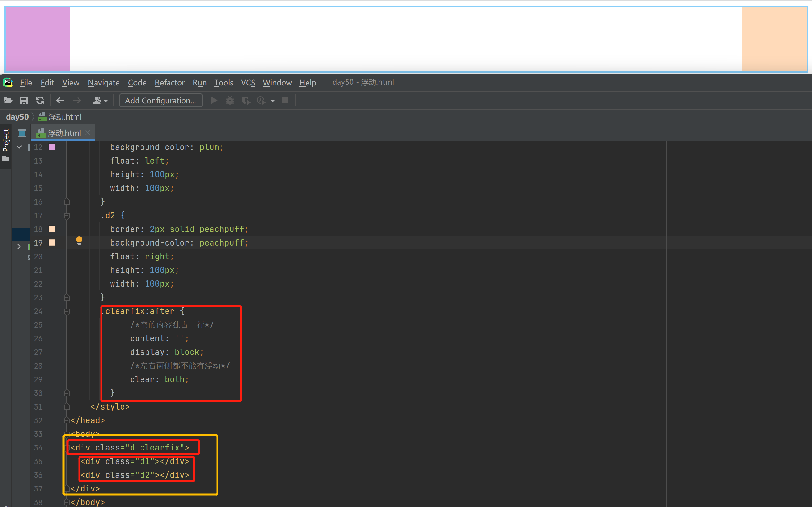Open the VCS menu
812x507 pixels.
point(248,83)
